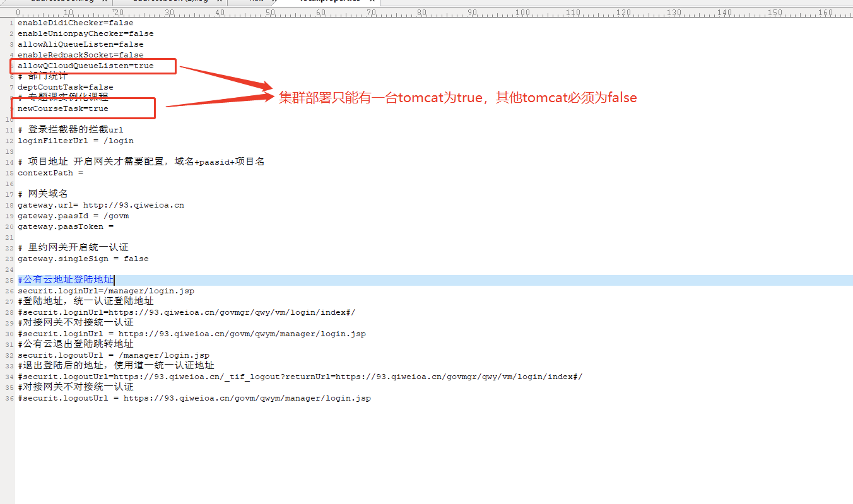Click '#对接网关不对接统一认证' on line 35
The height and width of the screenshot is (504, 853).
click(x=76, y=387)
